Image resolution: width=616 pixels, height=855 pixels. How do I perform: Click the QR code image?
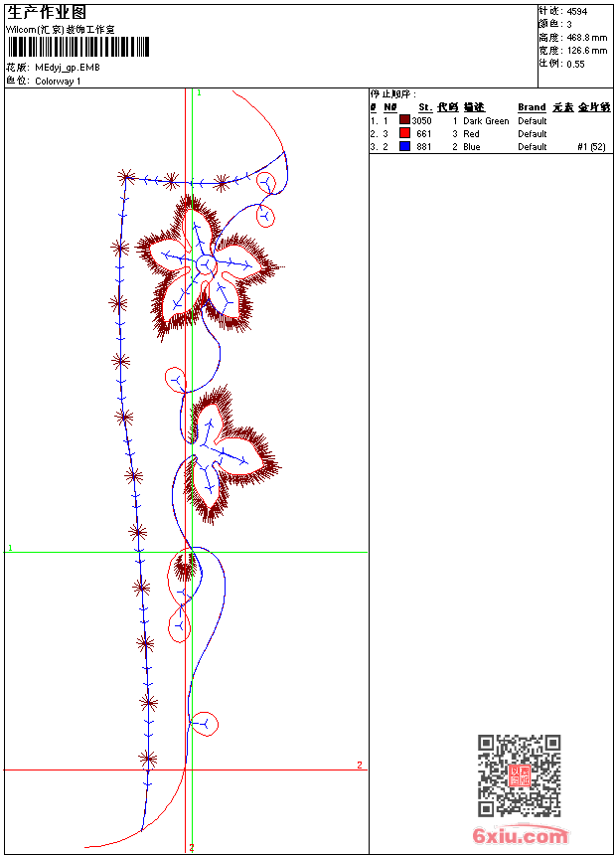click(519, 775)
